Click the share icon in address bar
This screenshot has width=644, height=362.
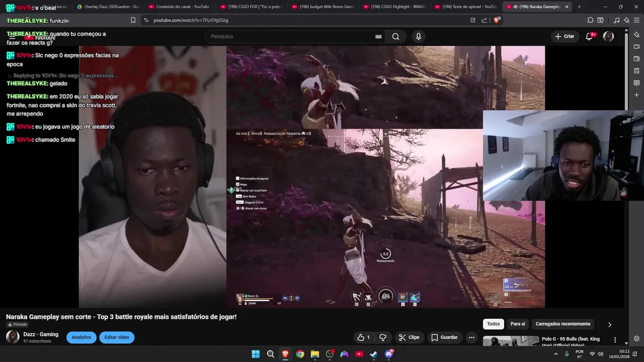tap(484, 20)
